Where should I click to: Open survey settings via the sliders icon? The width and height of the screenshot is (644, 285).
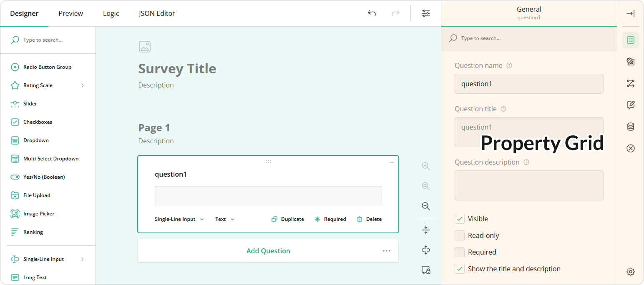[426, 13]
